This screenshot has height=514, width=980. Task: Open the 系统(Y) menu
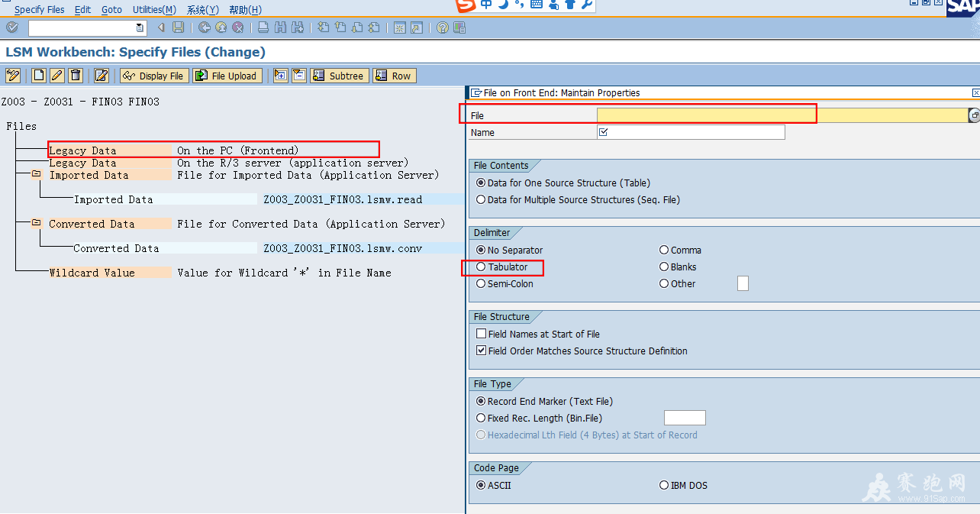click(203, 10)
